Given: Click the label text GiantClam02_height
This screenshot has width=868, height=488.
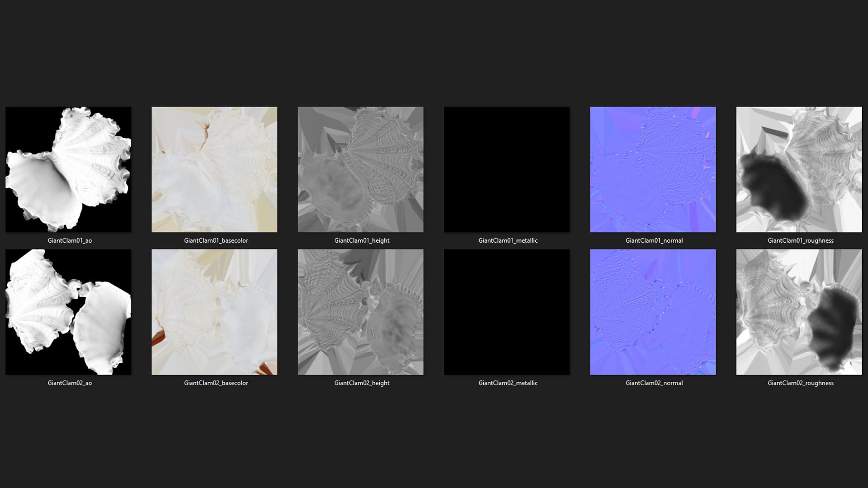Looking at the screenshot, I should point(362,383).
